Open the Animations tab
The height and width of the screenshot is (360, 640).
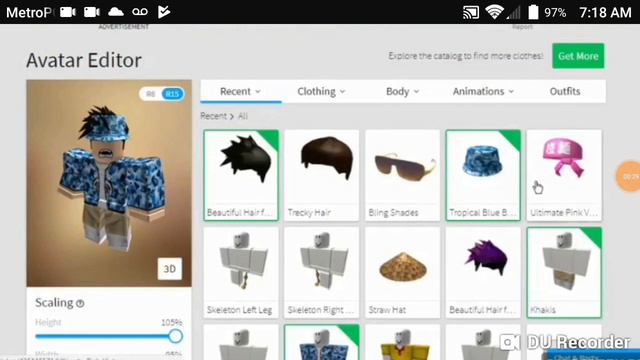[483, 91]
